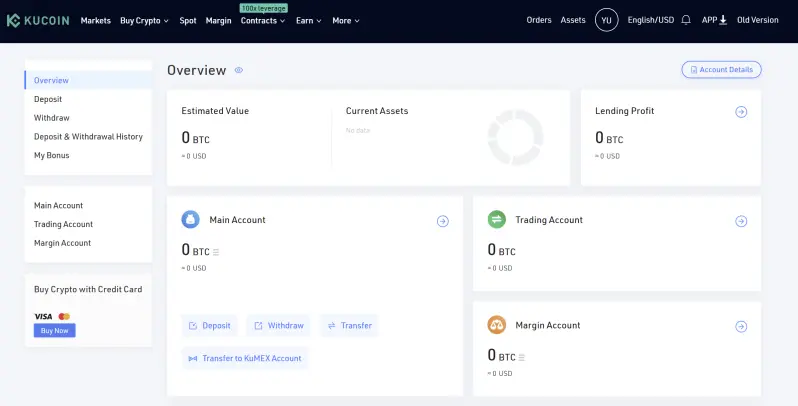Click the Transfer button

click(x=349, y=326)
